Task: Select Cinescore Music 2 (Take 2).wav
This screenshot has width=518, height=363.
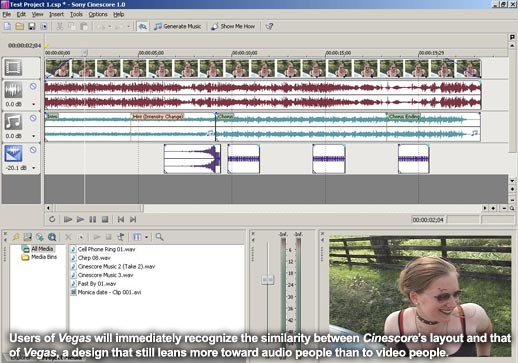Action: tap(113, 267)
